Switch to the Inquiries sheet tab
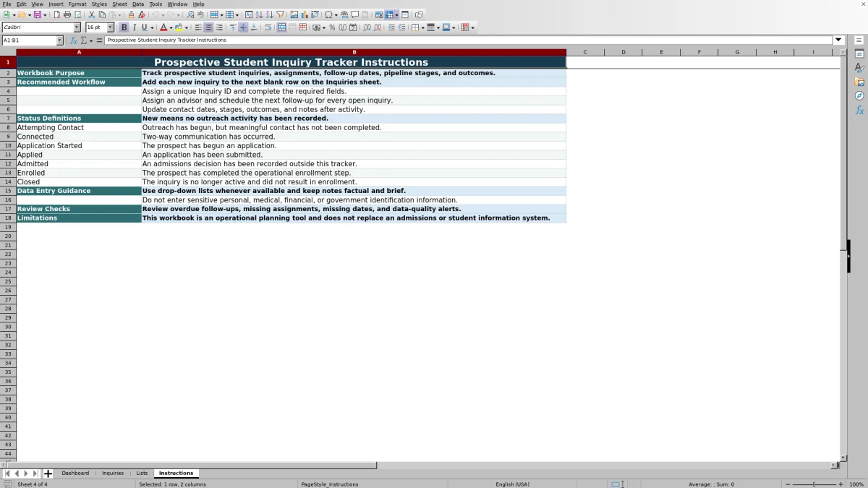The image size is (868, 488). click(x=113, y=474)
